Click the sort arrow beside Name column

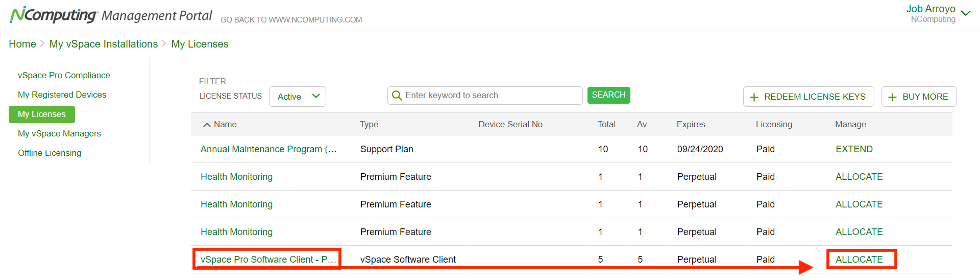[207, 125]
